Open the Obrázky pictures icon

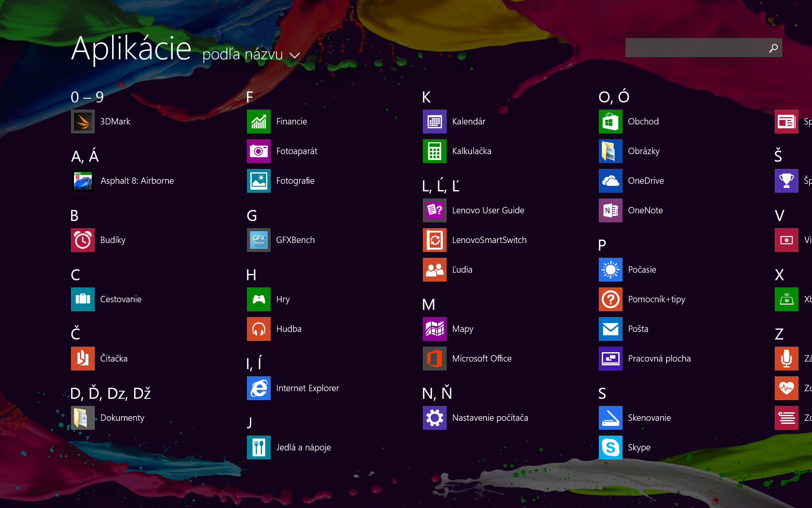[x=611, y=151]
